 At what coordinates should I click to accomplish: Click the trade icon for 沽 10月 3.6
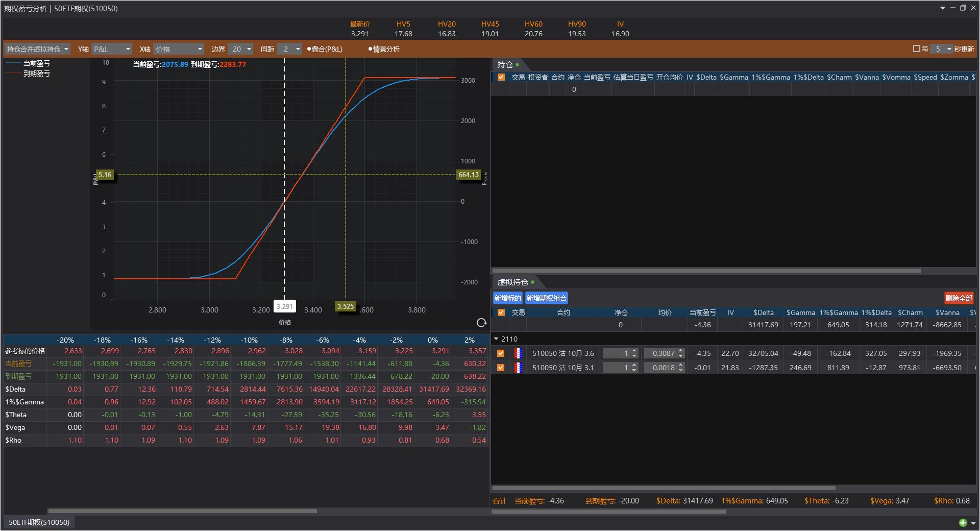(518, 353)
